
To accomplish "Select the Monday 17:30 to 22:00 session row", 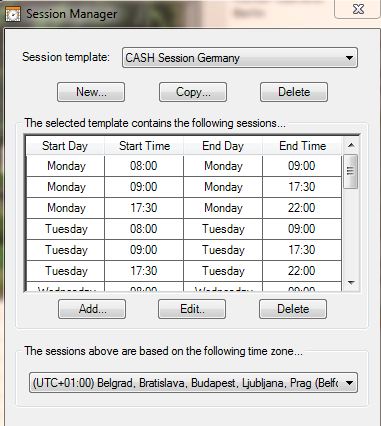I will click(x=184, y=208).
